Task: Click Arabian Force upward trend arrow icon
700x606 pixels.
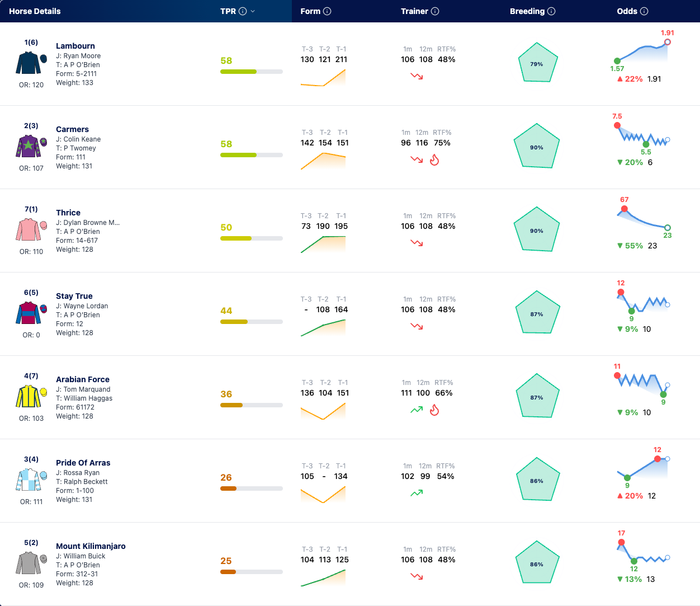Action: tap(417, 410)
